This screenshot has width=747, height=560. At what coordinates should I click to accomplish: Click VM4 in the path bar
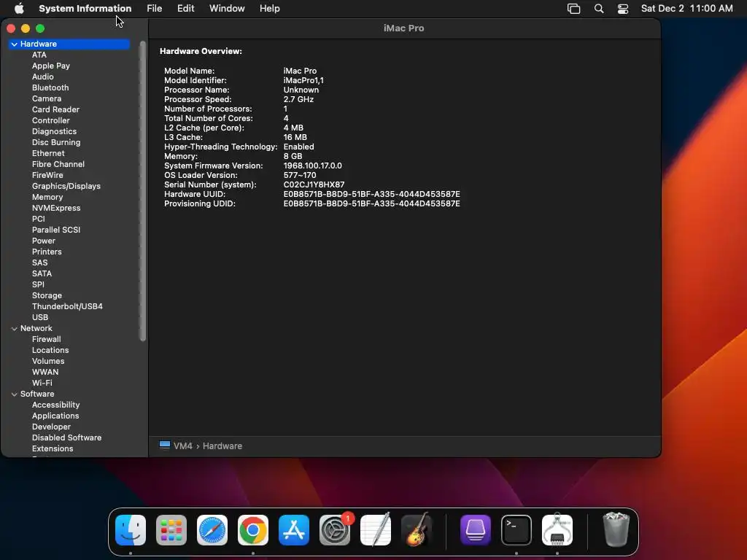(x=183, y=446)
